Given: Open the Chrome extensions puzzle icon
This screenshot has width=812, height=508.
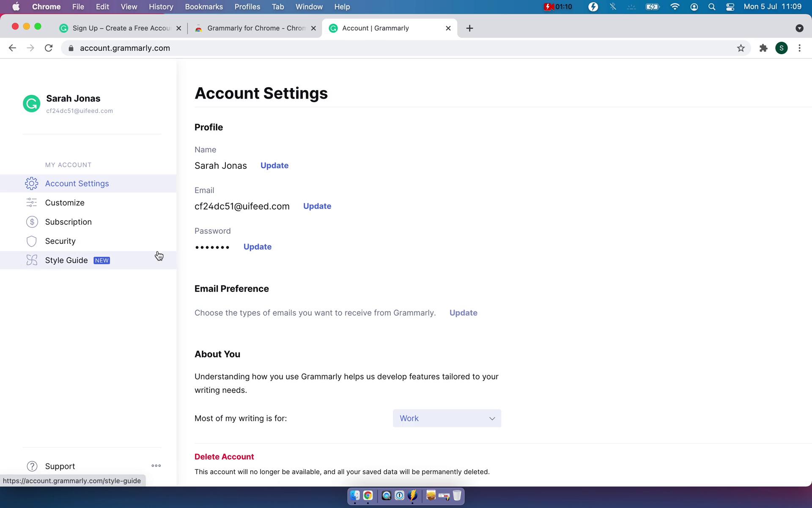Looking at the screenshot, I should tap(763, 48).
